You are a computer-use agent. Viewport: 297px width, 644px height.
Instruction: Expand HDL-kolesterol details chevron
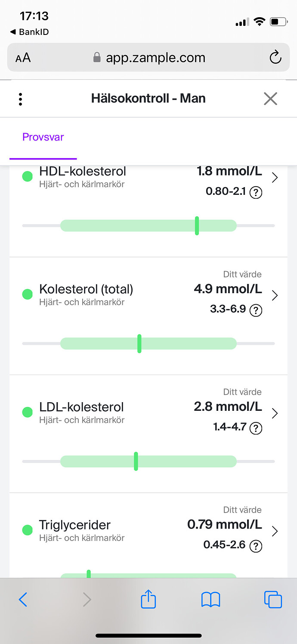tap(275, 178)
